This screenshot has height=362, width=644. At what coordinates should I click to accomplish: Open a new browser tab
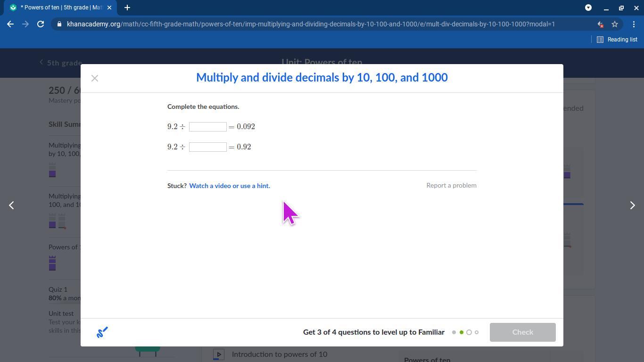pos(127,8)
